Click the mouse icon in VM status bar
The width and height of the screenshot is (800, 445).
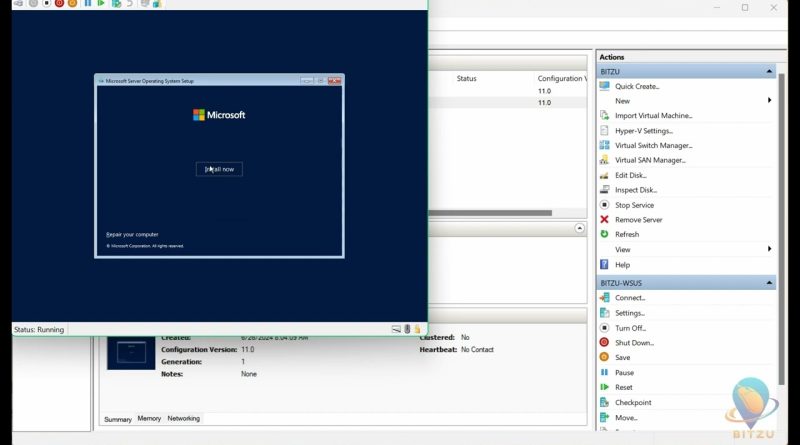tap(407, 329)
